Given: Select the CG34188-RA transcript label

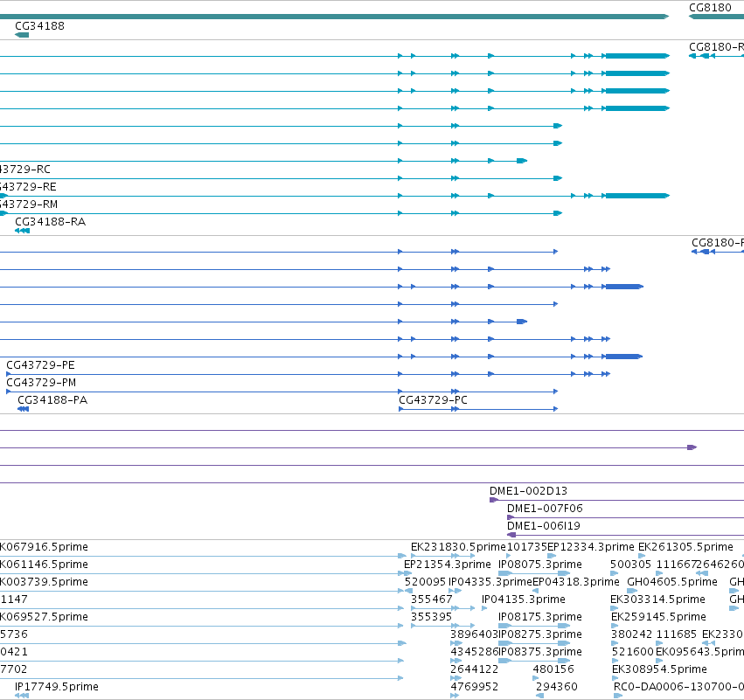Looking at the screenshot, I should pos(51,221).
